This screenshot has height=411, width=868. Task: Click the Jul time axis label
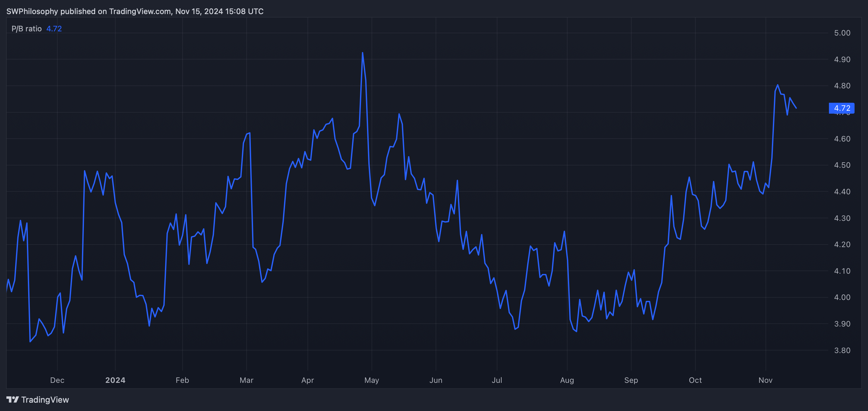497,380
